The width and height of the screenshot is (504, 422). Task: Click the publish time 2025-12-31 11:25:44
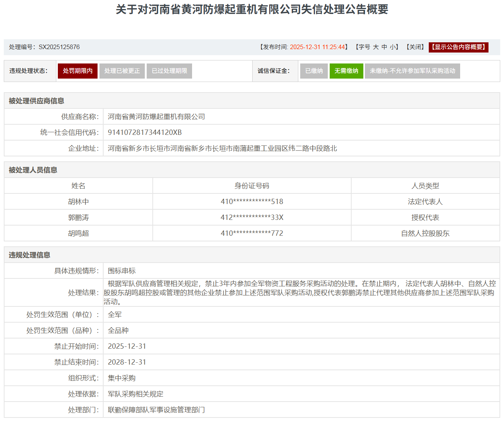pos(318,47)
